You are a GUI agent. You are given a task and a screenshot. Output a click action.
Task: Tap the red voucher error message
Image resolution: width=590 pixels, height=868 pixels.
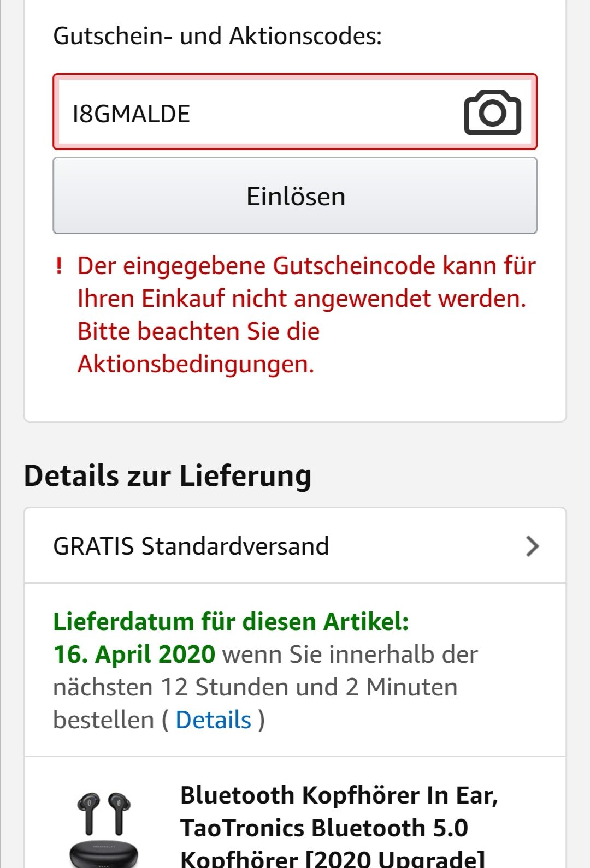pos(306,299)
